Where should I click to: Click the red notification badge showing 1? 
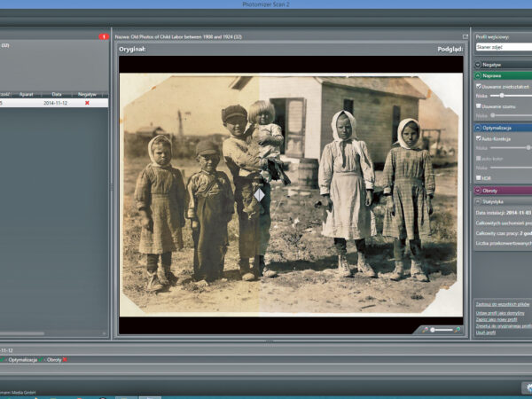[x=104, y=36]
